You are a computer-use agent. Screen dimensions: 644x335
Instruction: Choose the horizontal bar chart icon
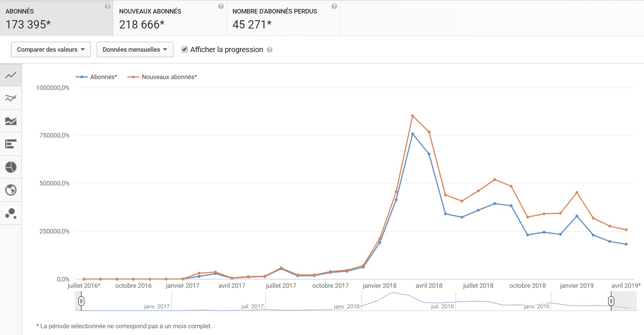click(11, 144)
